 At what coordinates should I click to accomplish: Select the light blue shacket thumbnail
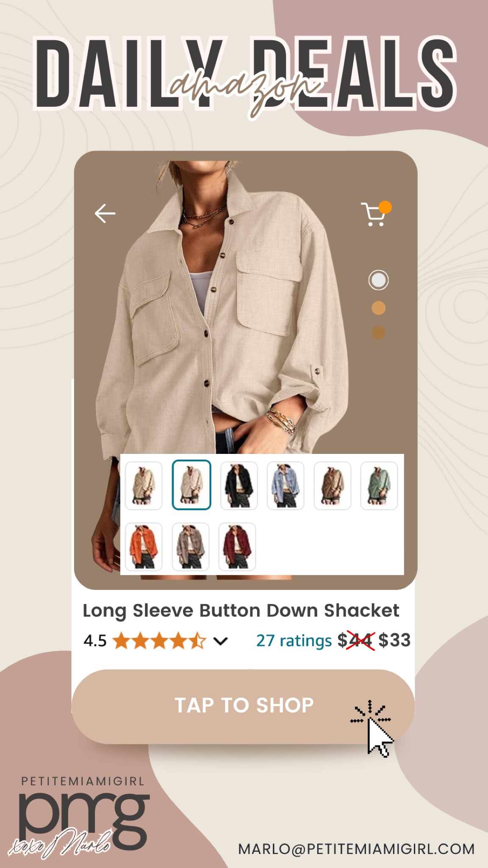tap(286, 486)
